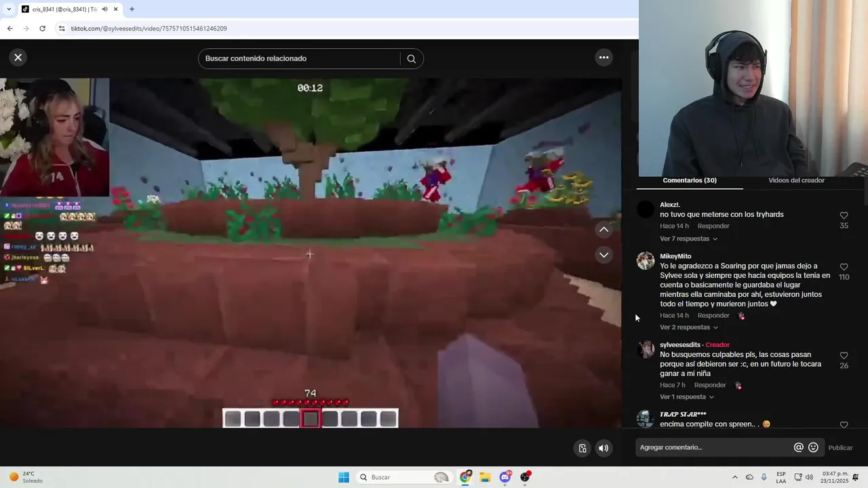Open sylveesedits profile avatar

646,349
